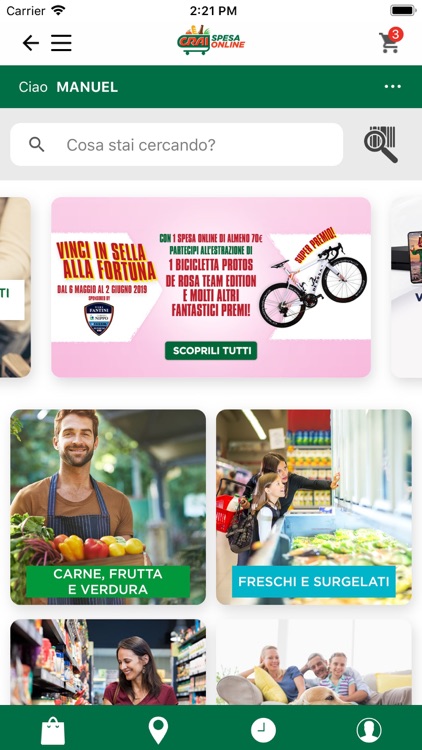The width and height of the screenshot is (422, 750).
Task: Tap the search magnifier icon in field
Action: pos(37,144)
